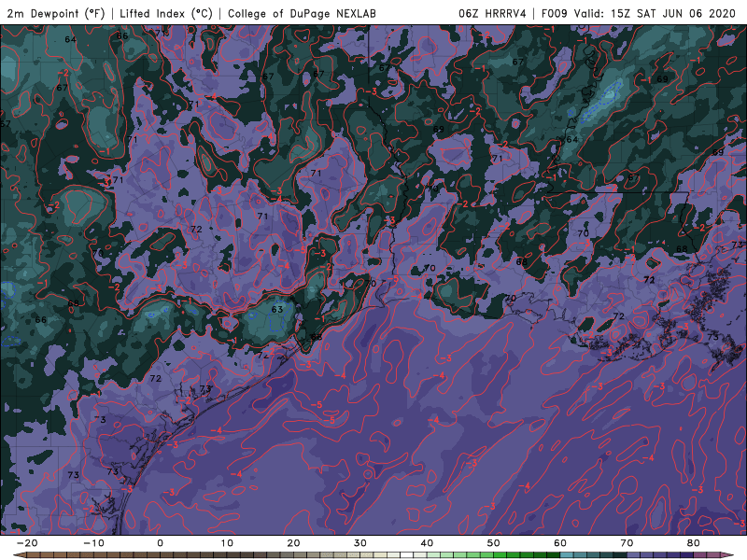Image resolution: width=747 pixels, height=560 pixels.
Task: Click the '60' tick label on the color scale
Action: [x=560, y=543]
